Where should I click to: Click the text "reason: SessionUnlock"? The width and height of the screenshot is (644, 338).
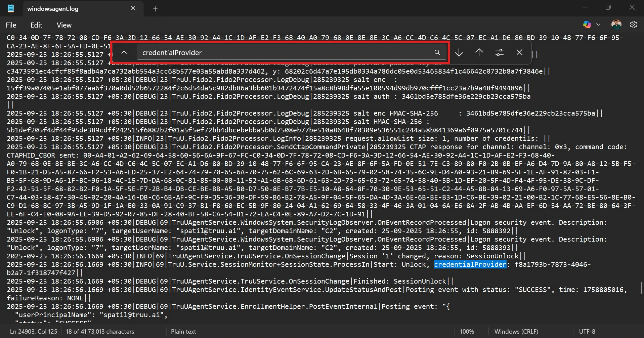pyautogui.click(x=476, y=256)
